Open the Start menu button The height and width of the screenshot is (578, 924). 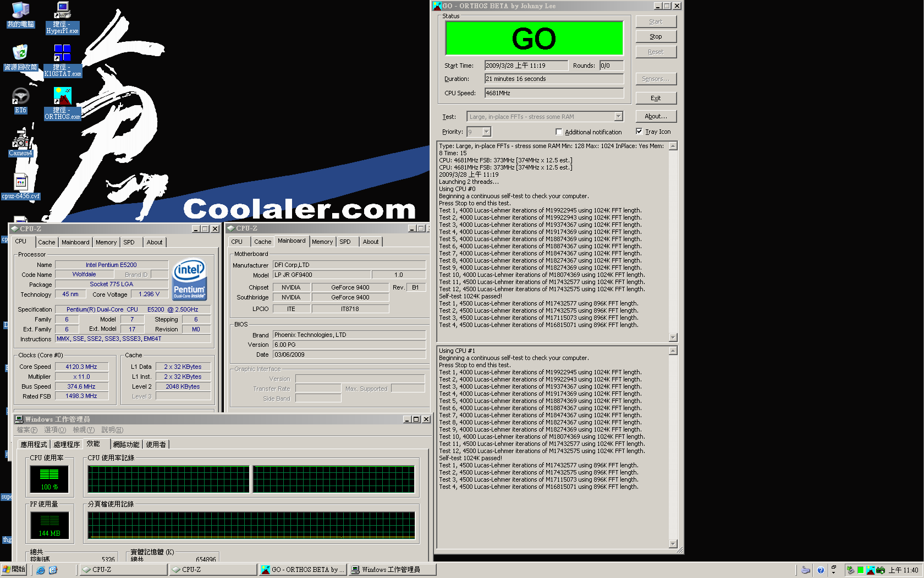14,570
